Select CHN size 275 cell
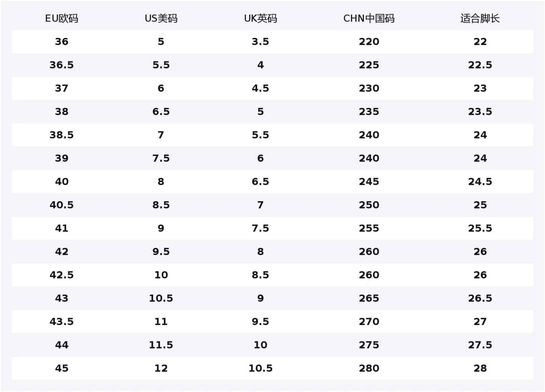545x392 pixels. coord(369,345)
